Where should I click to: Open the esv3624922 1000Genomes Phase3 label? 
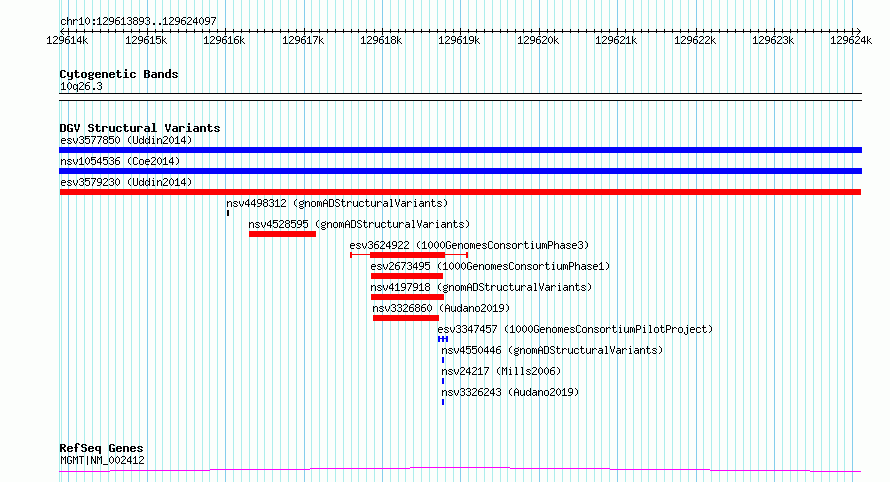pyautogui.click(x=469, y=245)
